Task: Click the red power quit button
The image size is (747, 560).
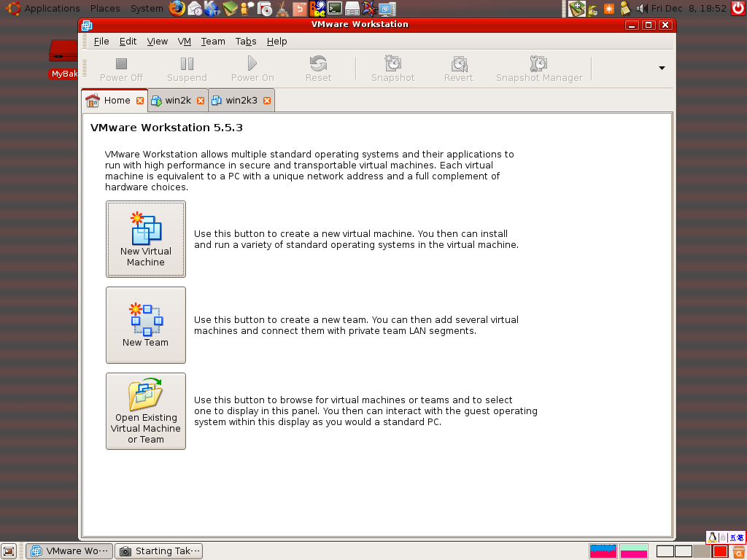Action: (738, 9)
